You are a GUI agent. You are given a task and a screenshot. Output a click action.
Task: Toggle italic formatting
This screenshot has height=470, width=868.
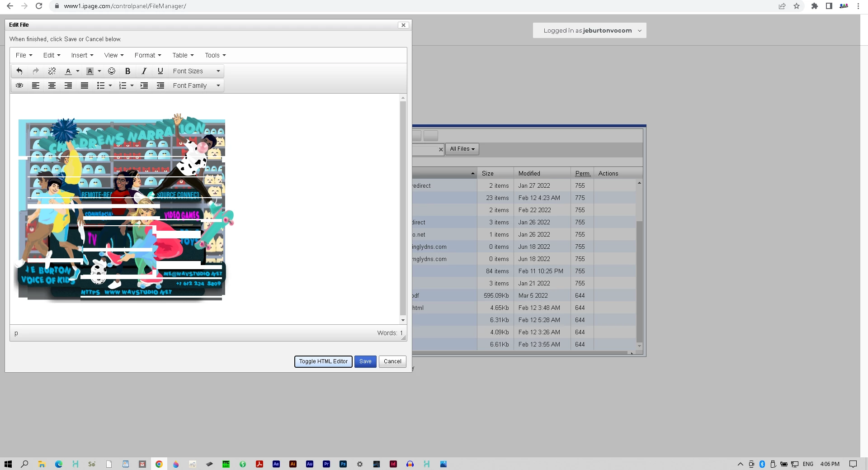click(x=144, y=71)
